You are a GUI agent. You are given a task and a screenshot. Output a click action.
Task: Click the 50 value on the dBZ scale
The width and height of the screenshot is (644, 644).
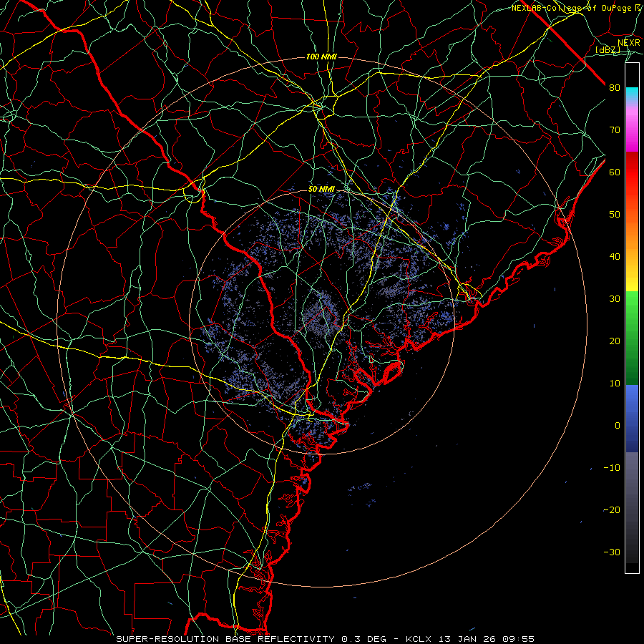[615, 215]
